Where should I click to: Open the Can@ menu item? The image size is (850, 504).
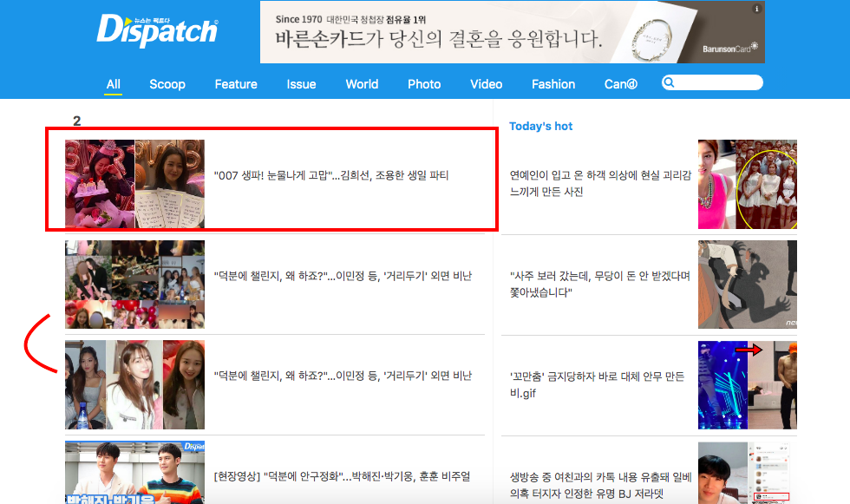621,84
